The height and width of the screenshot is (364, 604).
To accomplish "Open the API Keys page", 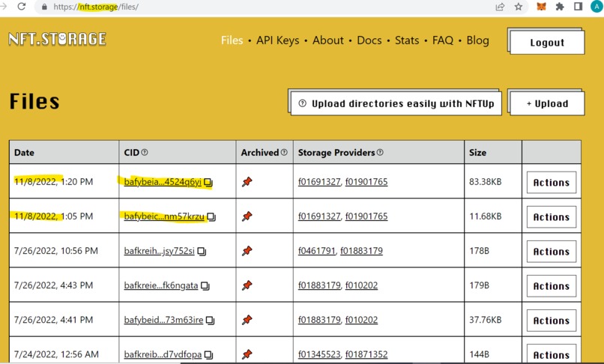I will pos(278,40).
